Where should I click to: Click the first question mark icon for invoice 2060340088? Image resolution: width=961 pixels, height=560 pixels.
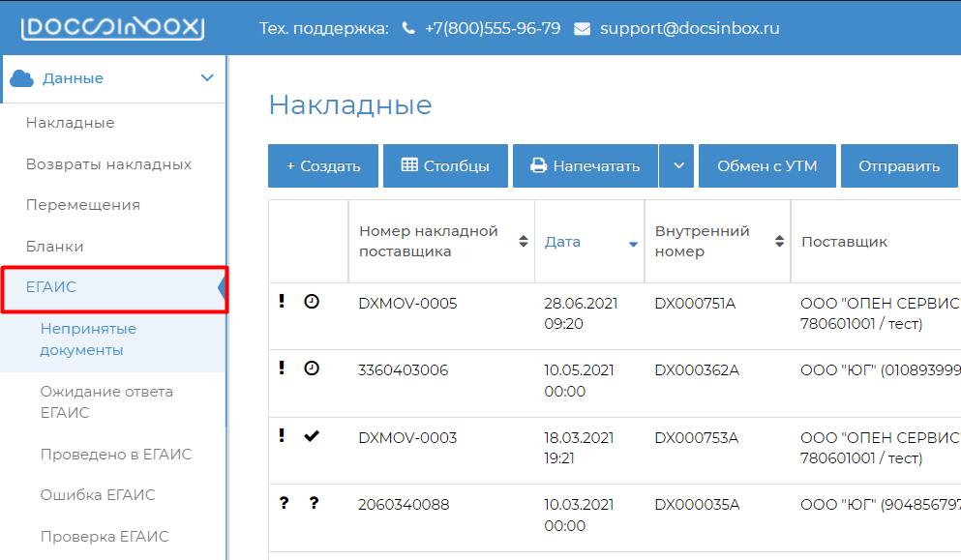[x=282, y=503]
